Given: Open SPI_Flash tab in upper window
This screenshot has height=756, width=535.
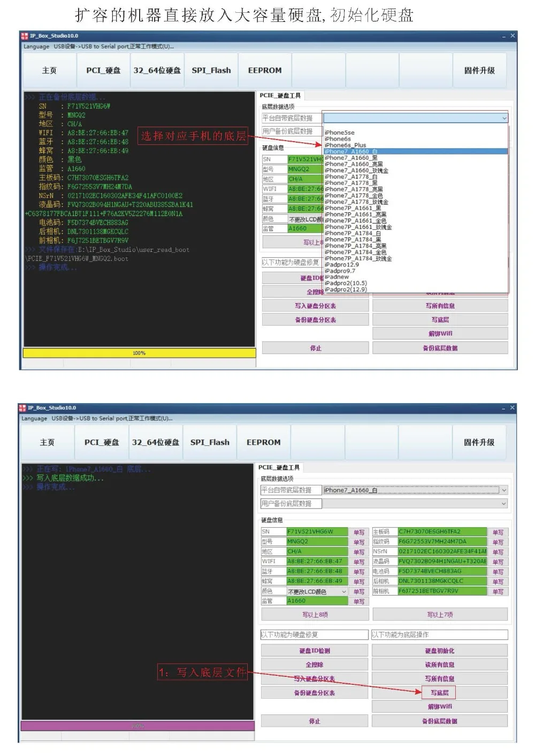Looking at the screenshot, I should click(x=211, y=71).
